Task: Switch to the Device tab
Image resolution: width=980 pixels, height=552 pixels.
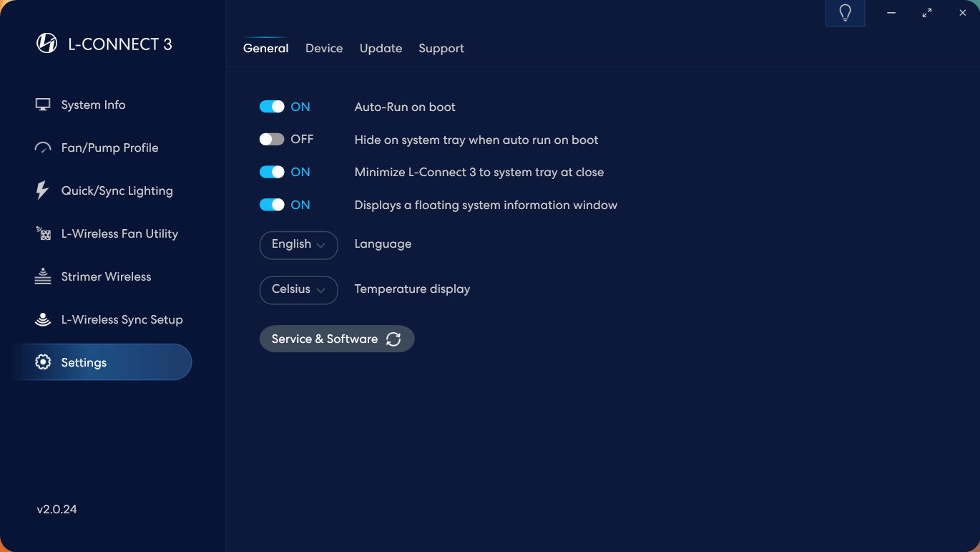Action: [x=324, y=49]
